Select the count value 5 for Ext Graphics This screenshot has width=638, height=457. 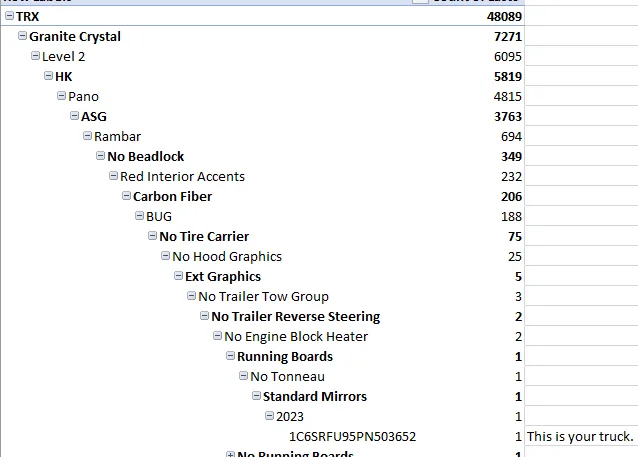[x=518, y=277]
